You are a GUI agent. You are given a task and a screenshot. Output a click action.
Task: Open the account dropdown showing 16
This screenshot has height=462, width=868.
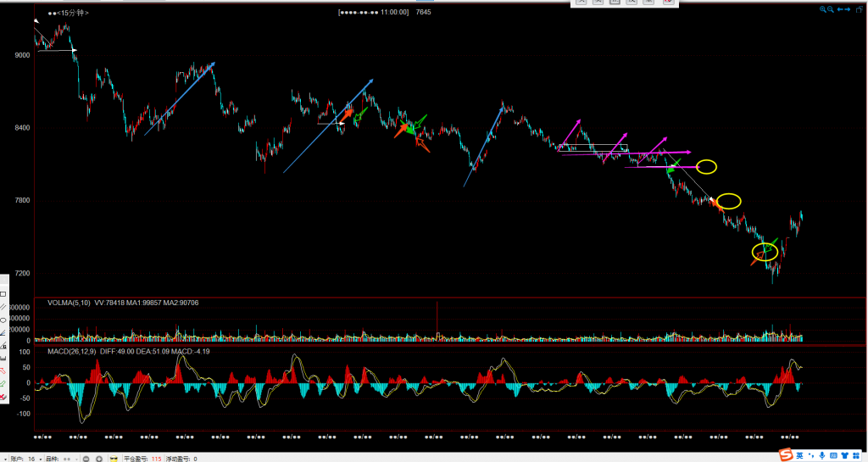pos(41,459)
